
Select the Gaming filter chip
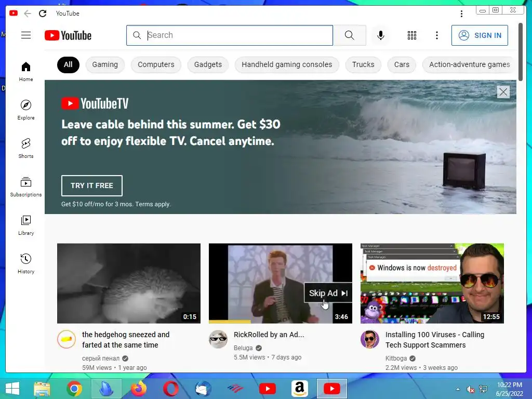tap(105, 65)
